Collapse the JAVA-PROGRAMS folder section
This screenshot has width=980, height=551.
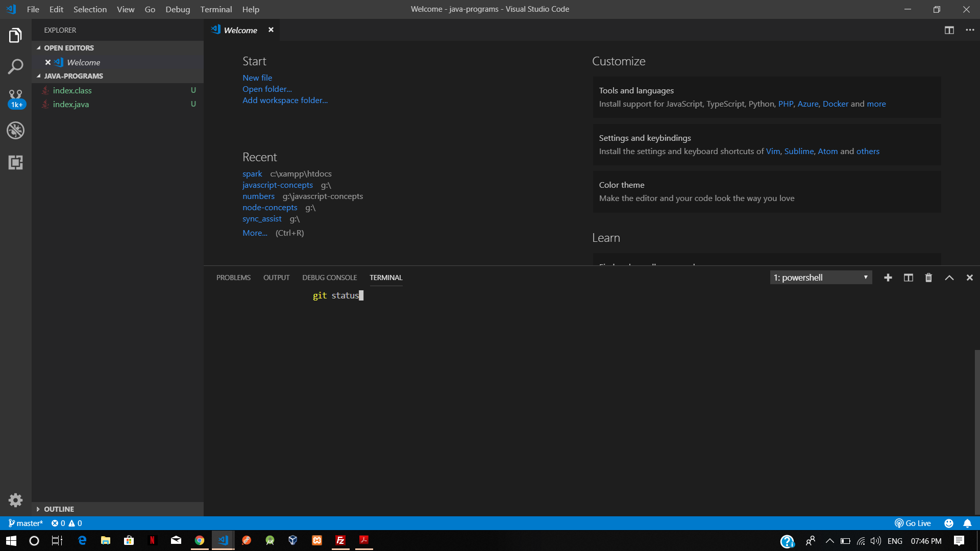117,76
